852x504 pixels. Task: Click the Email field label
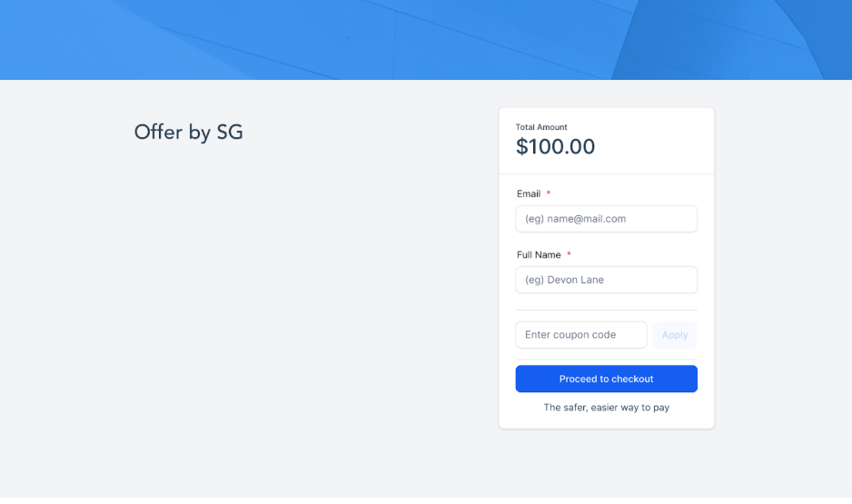(x=529, y=193)
